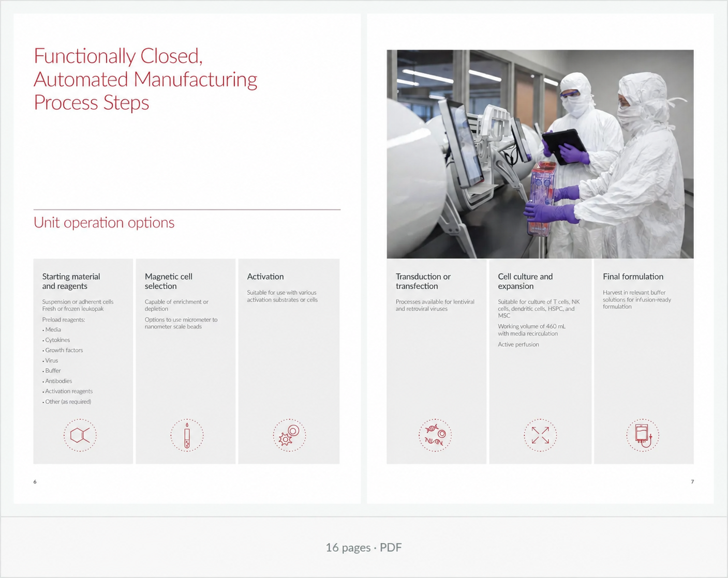Click the 'Virus' bullet item
728x578 pixels.
tap(50, 361)
